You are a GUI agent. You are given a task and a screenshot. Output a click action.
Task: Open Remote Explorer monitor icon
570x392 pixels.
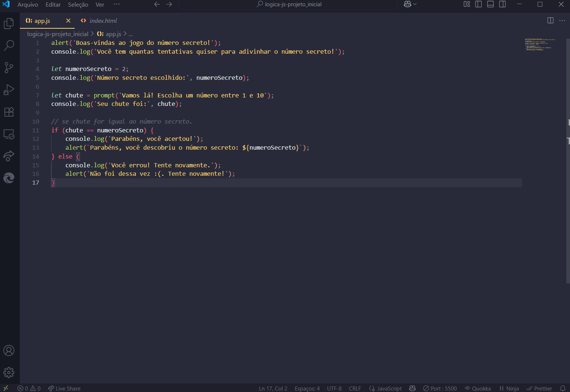tap(9, 134)
